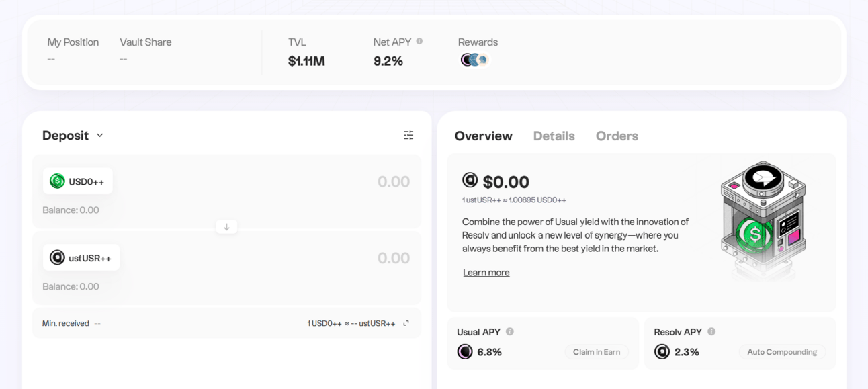Open the USD0++ token selector
868x389 pixels.
(x=77, y=181)
